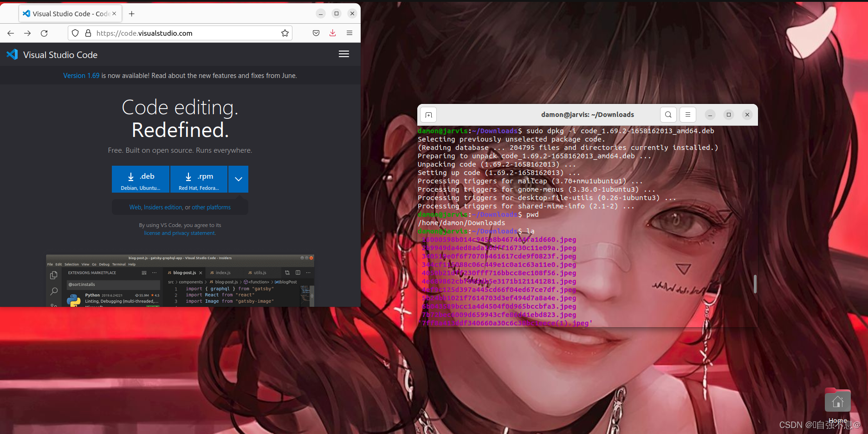Click the terminal title damon@jarvis: ~/Downloads
Screen dimensions: 868x434
(x=587, y=115)
